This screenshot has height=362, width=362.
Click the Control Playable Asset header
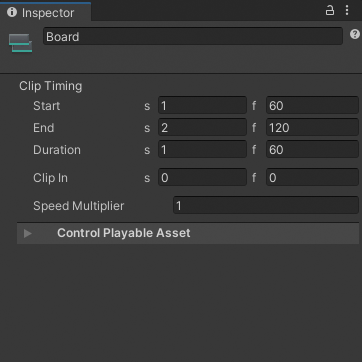point(188,233)
